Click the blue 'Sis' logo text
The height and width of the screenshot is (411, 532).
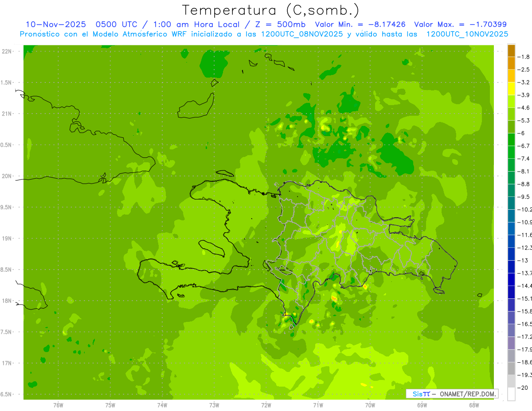tap(417, 394)
